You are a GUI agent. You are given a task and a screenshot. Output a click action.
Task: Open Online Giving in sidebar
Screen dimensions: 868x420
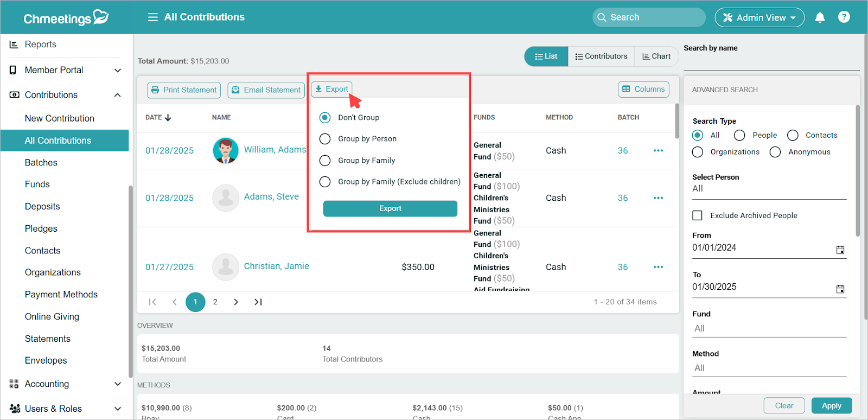click(x=52, y=317)
